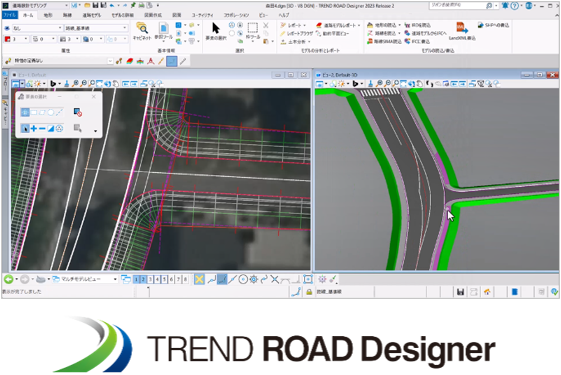This screenshot has width=561, height=375.
Task: Click the active level field in status bar
Action: click(x=345, y=292)
